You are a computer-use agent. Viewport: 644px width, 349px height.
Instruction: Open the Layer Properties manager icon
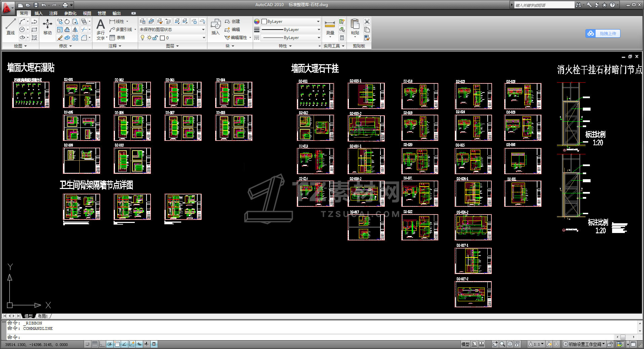143,21
